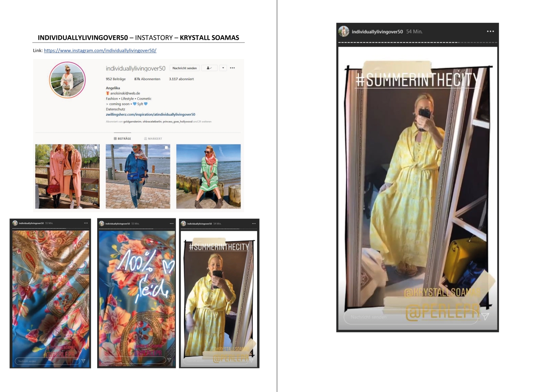Click the 87k Abonnenten follower count
Screen dimensions: 554x392
147,79
